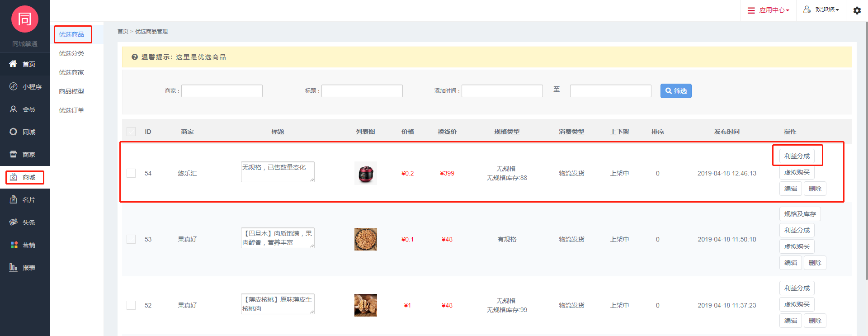Image resolution: width=868 pixels, height=336 pixels.
Task: Click 利益分成 for product ID 52
Action: [x=797, y=288]
